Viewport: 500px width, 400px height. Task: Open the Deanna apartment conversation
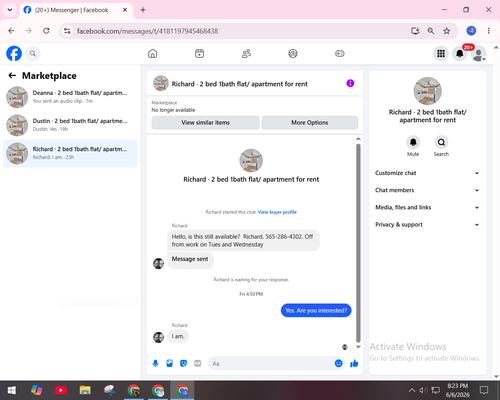pos(70,97)
